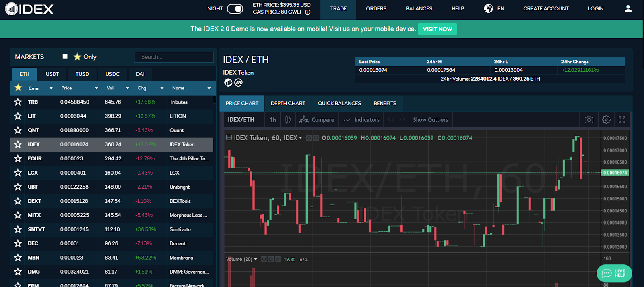Open the candlestick chart style icon
Viewport: 644px width, 287px height.
tap(288, 120)
